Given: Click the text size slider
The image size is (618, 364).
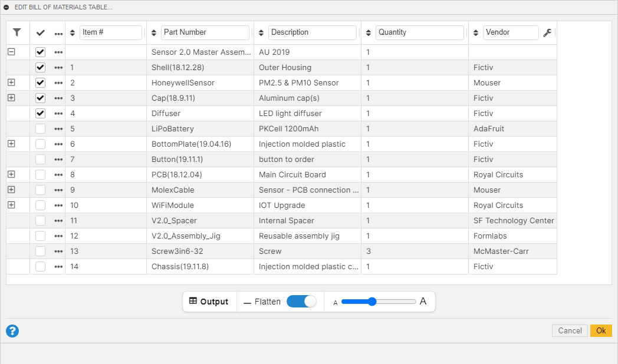Looking at the screenshot, I should tap(378, 302).
